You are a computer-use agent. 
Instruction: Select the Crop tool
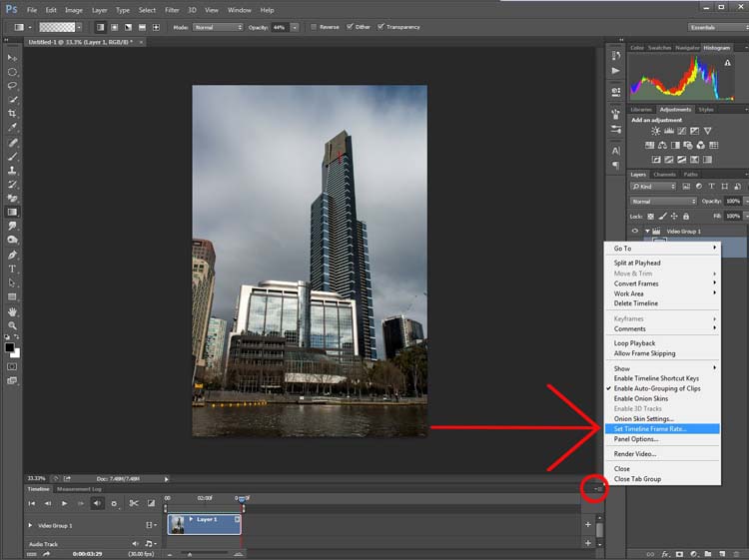[x=13, y=114]
